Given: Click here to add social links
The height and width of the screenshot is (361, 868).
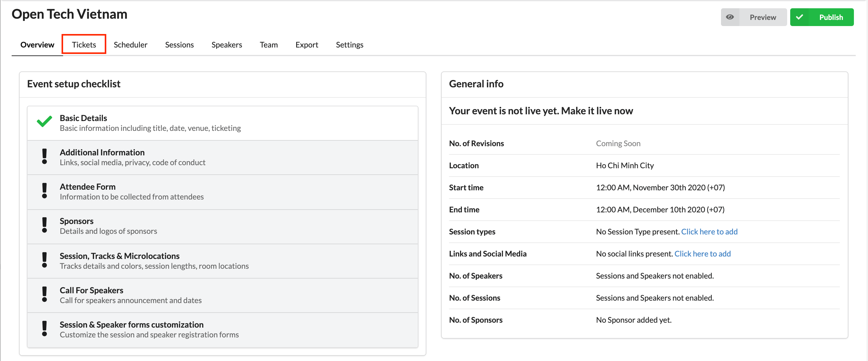Looking at the screenshot, I should (x=703, y=253).
